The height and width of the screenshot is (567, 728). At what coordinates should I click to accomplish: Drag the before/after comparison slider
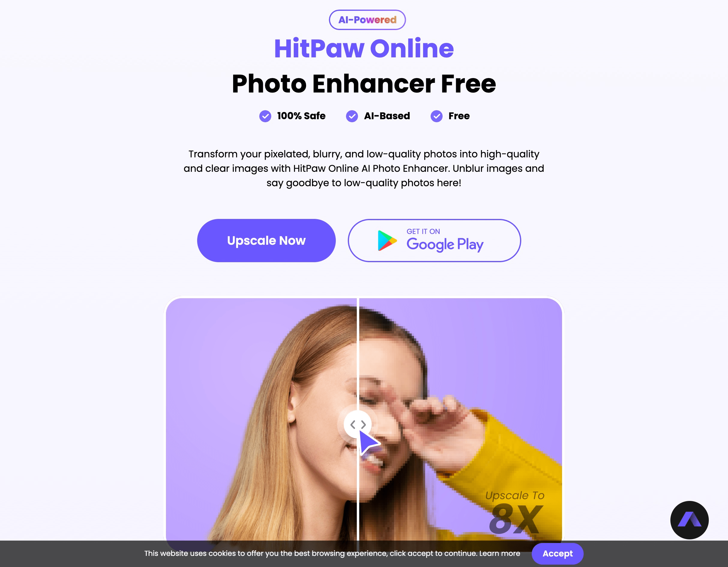coord(359,424)
